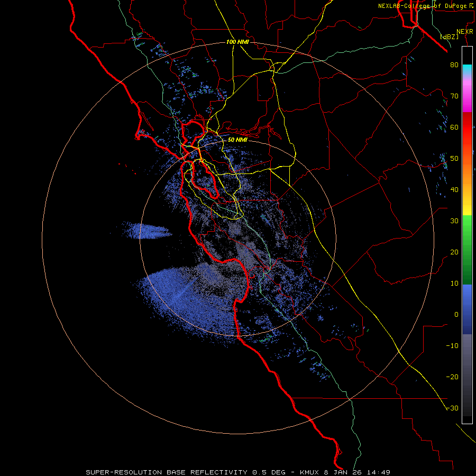Pick the magenta segment of the color bar
476x476 pixels.
coord(467,97)
